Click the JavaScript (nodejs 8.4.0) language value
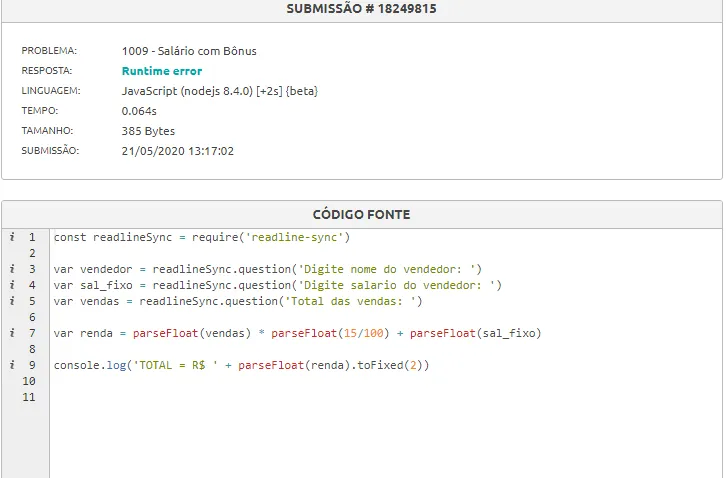The height and width of the screenshot is (478, 726). [219, 91]
